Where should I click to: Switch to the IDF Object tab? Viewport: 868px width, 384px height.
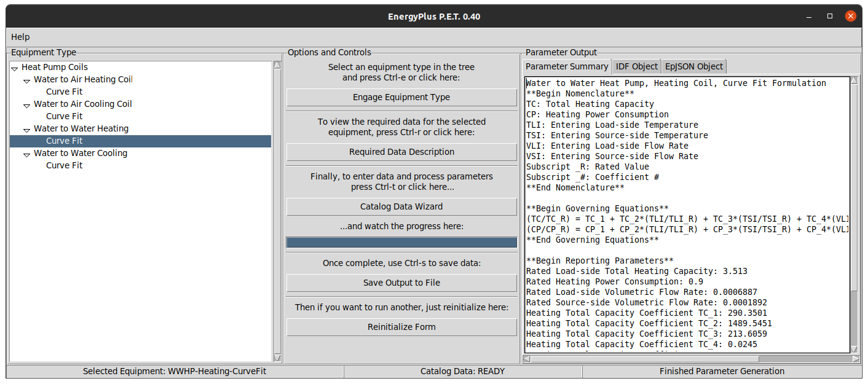point(637,66)
